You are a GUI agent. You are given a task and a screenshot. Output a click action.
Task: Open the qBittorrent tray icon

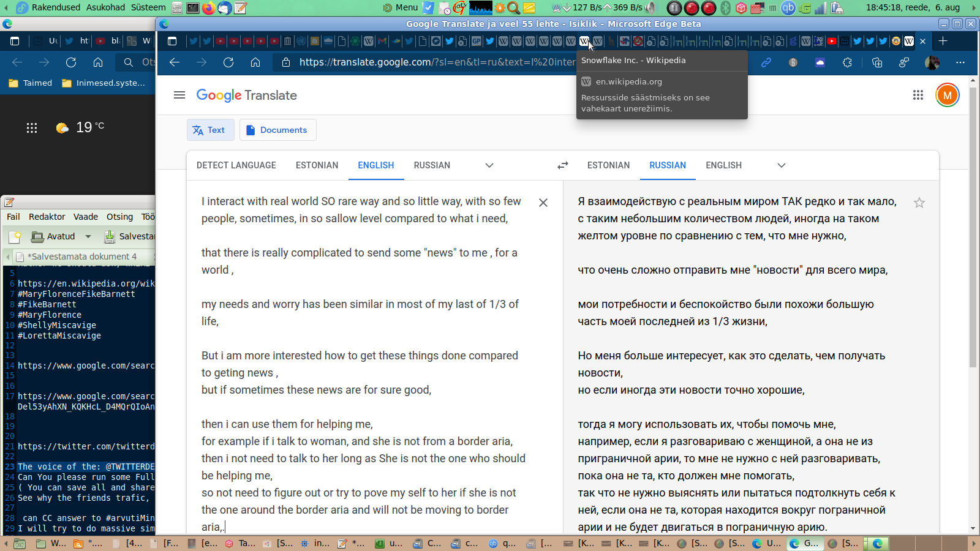pyautogui.click(x=788, y=8)
